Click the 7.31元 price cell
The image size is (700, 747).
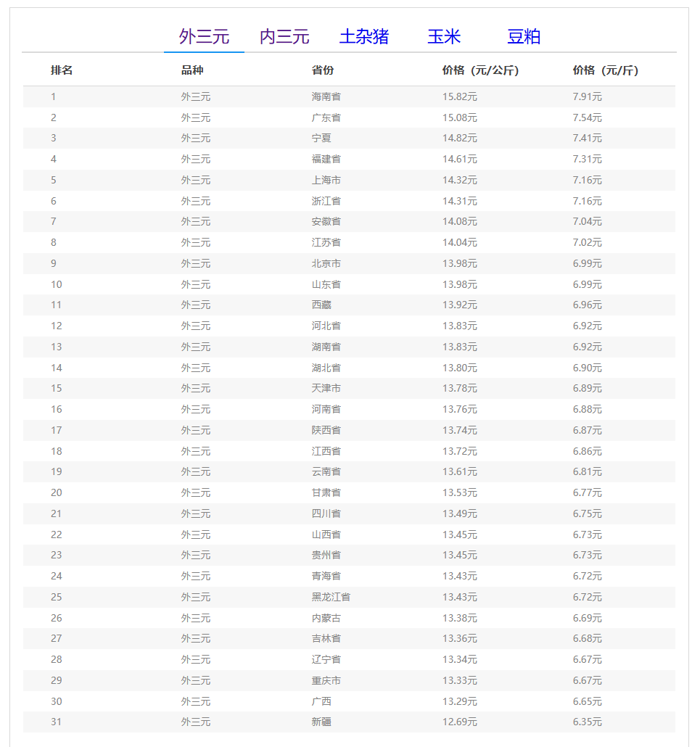(x=587, y=159)
